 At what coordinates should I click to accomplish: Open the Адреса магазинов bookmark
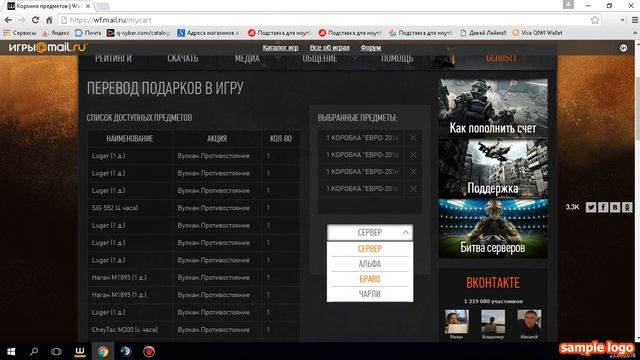point(208,33)
